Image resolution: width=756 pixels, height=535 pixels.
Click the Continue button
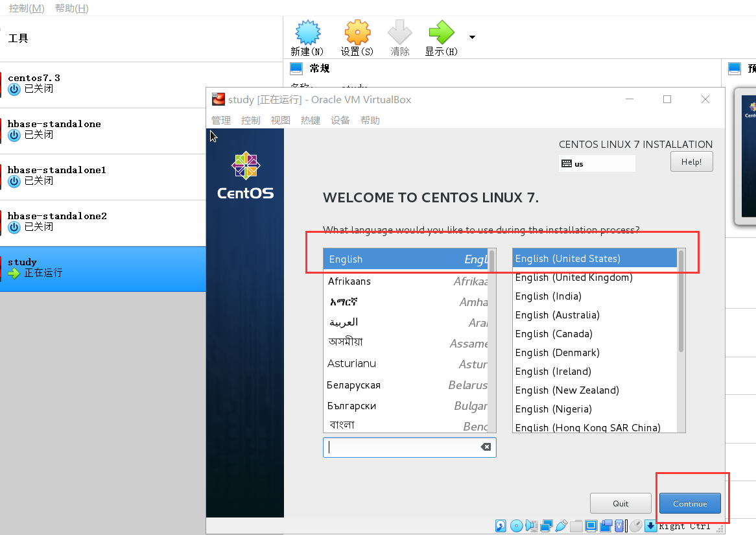click(690, 503)
